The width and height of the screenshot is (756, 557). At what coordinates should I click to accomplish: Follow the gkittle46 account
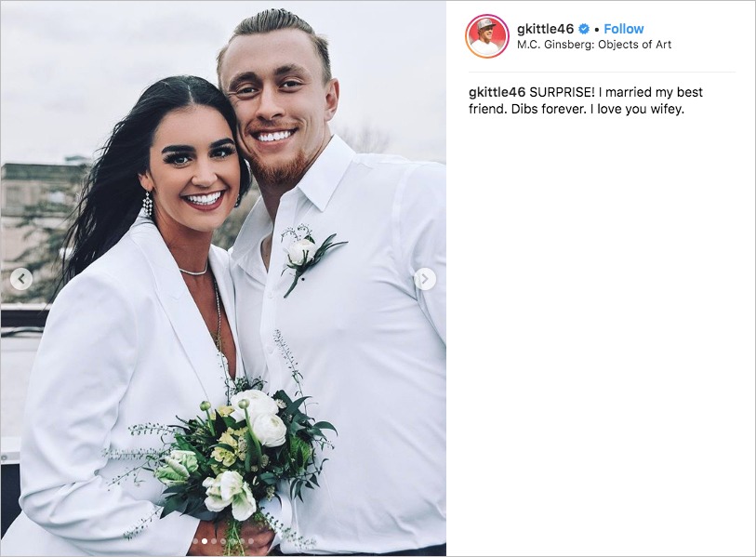pos(623,29)
